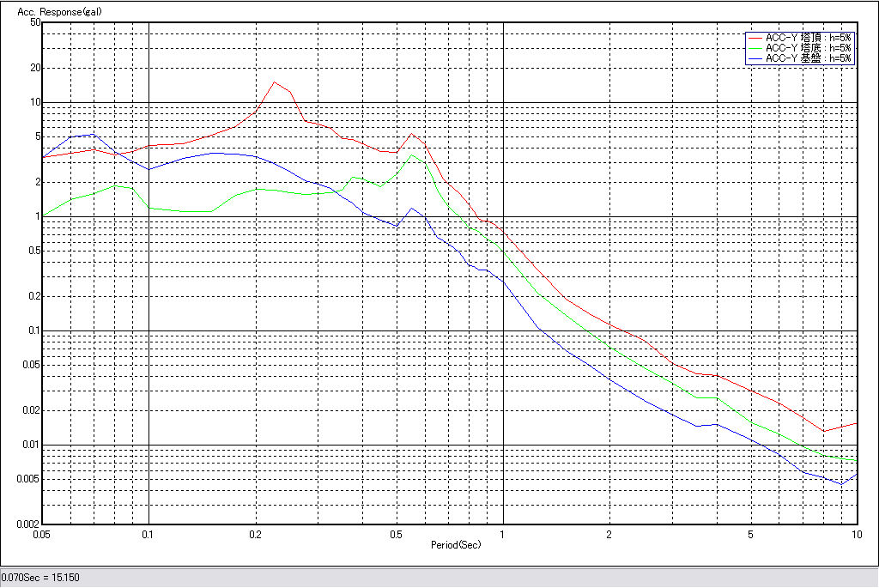The height and width of the screenshot is (588, 879).
Task: Click the Y-axis tick label 0.1
Action: (34, 330)
